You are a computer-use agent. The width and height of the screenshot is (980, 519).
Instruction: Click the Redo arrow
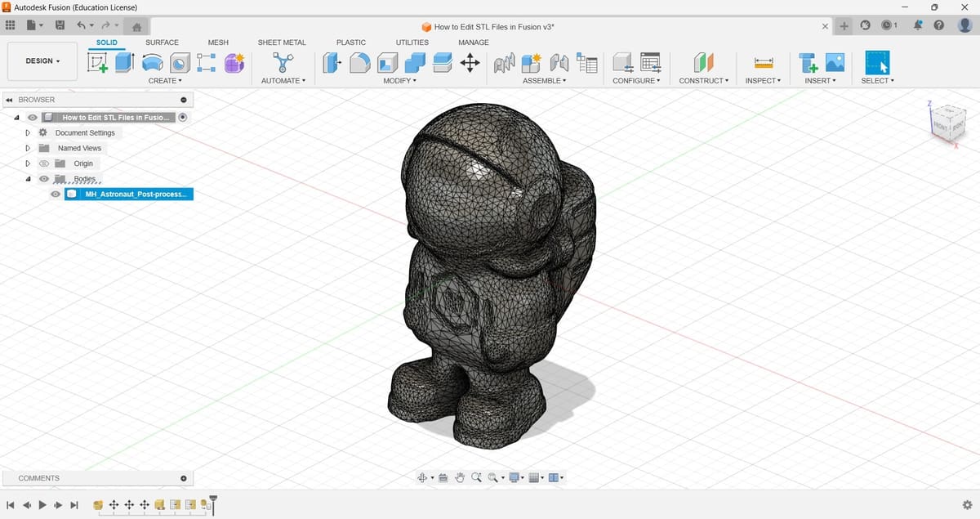click(106, 25)
